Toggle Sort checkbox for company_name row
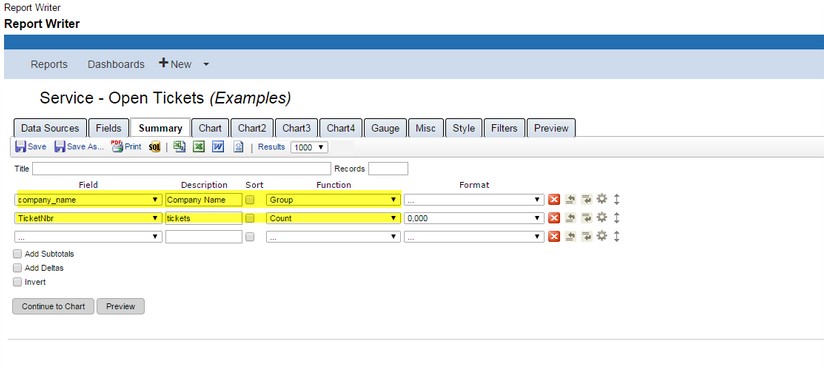The width and height of the screenshot is (824, 373). [x=250, y=200]
